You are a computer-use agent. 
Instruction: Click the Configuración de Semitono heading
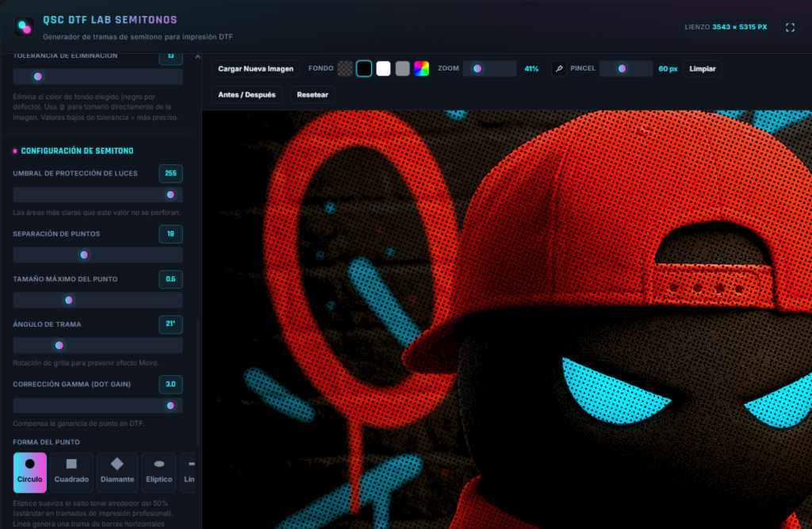point(77,151)
